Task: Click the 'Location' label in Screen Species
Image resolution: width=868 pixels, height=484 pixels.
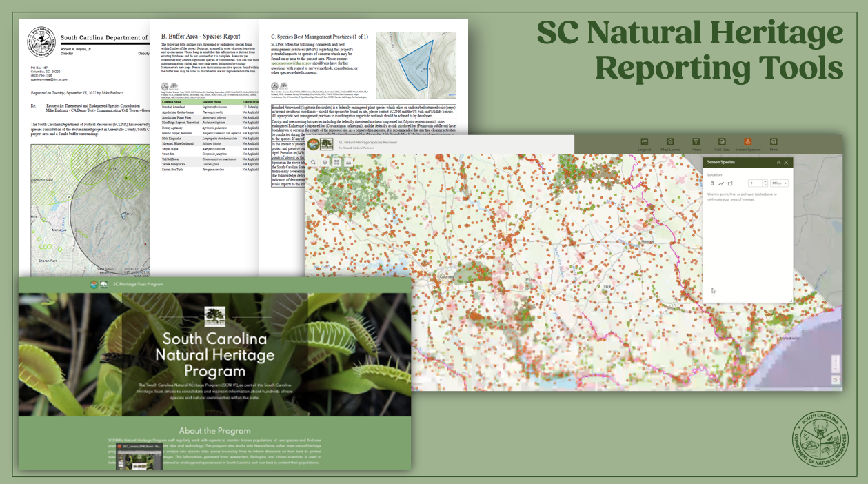Action: point(714,174)
